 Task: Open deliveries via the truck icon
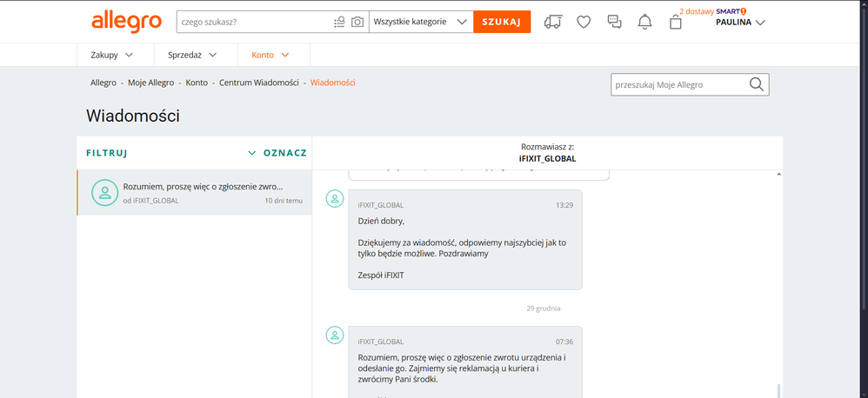point(552,22)
